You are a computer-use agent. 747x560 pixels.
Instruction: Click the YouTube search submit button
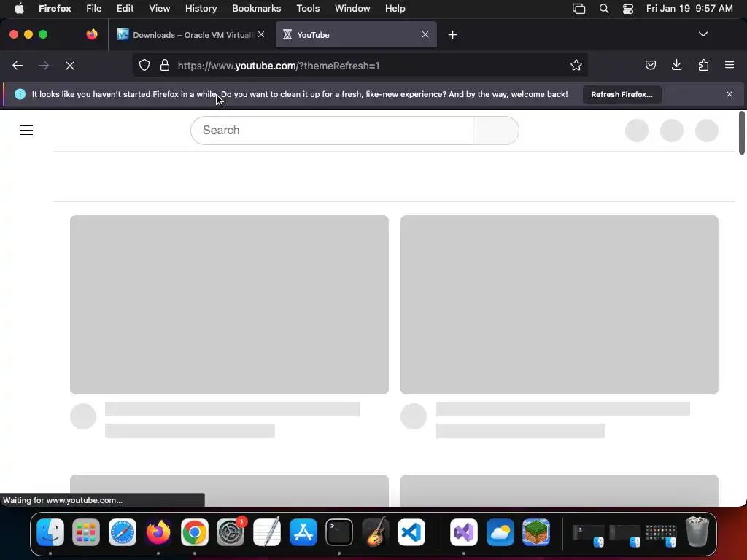[496, 131]
